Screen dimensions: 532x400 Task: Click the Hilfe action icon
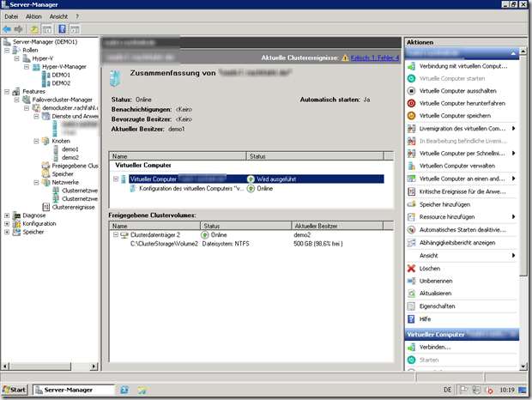click(x=411, y=319)
